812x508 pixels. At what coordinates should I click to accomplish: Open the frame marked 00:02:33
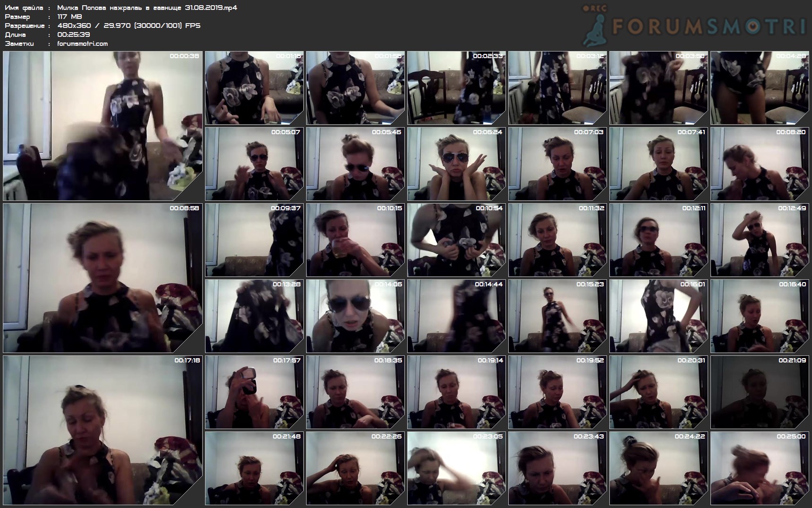click(x=456, y=88)
